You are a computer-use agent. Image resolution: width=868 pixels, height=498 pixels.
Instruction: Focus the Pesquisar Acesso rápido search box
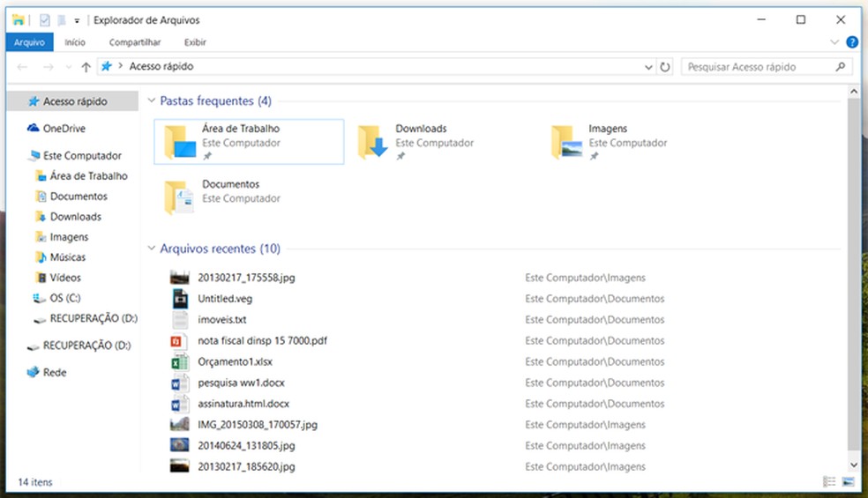pos(768,67)
